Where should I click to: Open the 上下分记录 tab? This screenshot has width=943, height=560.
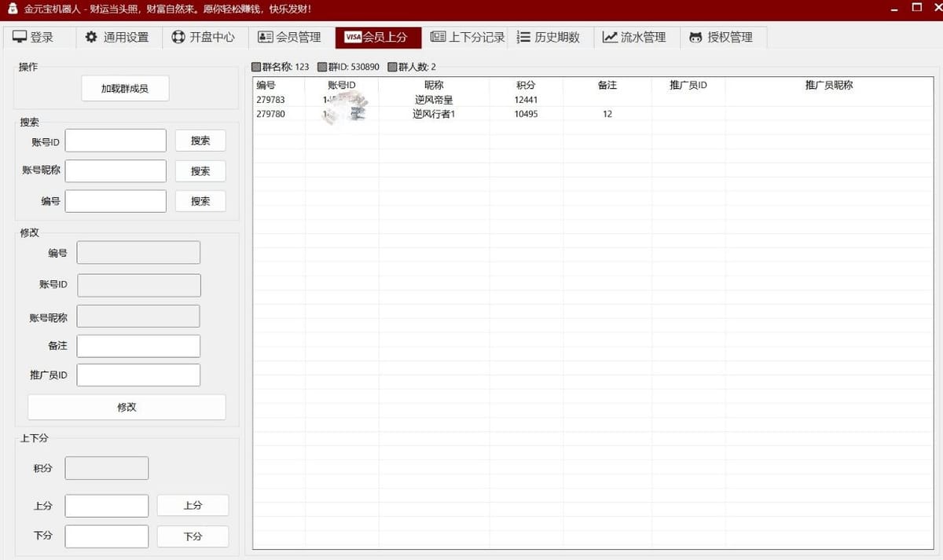pyautogui.click(x=468, y=37)
